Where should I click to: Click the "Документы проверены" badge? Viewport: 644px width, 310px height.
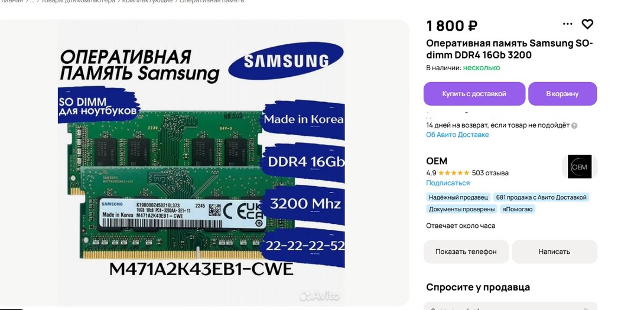461,210
